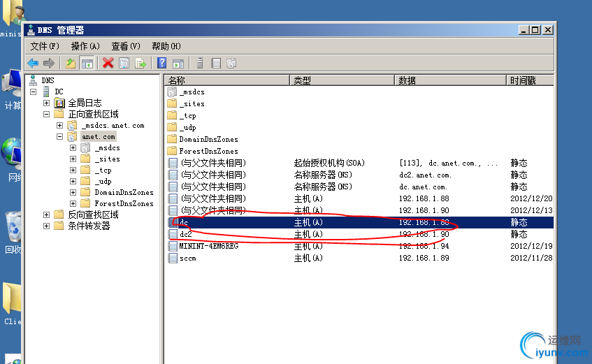Select the sccm host record

click(x=360, y=258)
